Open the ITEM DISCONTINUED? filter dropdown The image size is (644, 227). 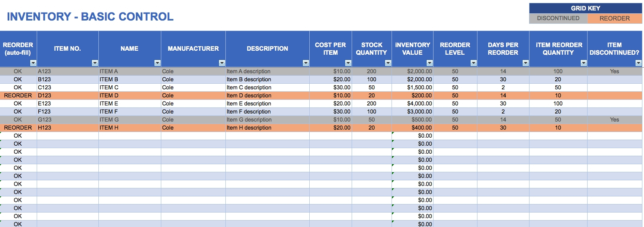point(638,63)
